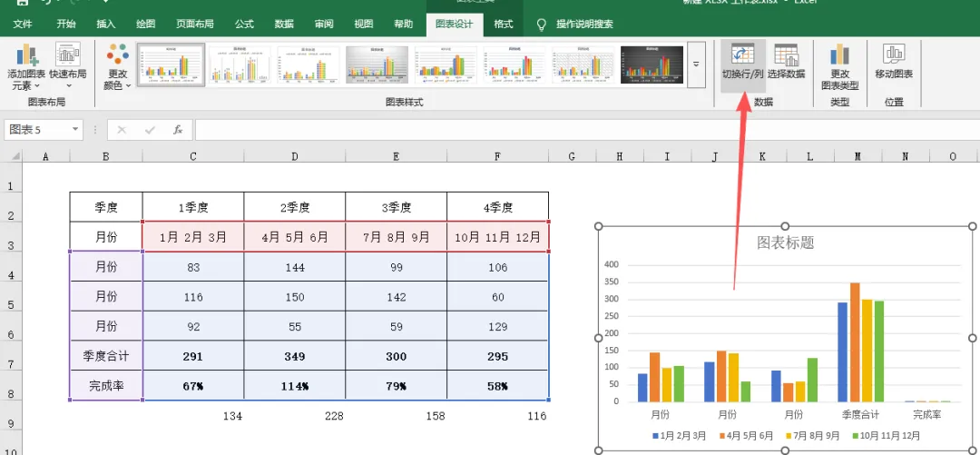
Task: Click the 季度 label cell
Action: coord(105,207)
